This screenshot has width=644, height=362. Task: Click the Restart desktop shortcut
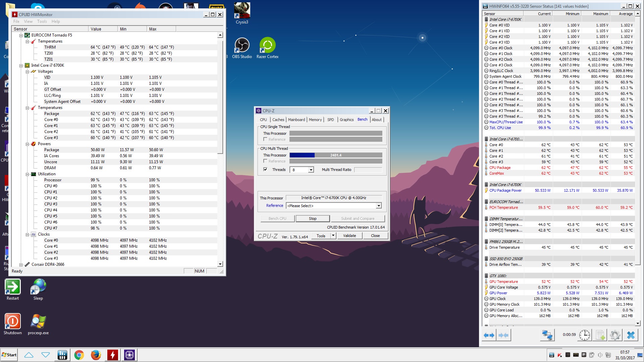click(x=13, y=290)
